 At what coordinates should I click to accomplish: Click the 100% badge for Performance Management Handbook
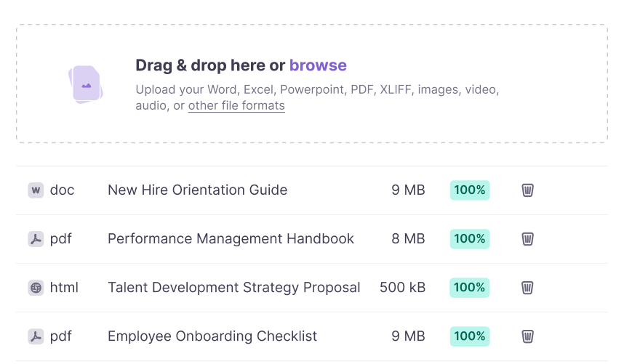click(x=470, y=239)
